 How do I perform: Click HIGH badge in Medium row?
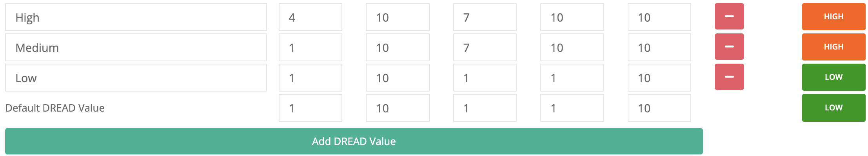[x=833, y=47]
